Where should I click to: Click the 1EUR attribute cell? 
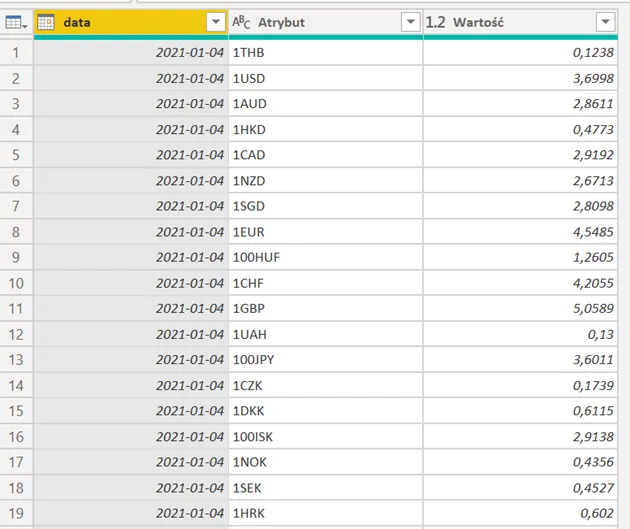point(324,232)
